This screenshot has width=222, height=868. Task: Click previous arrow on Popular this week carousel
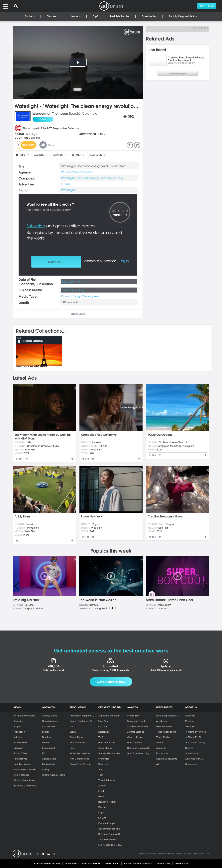(x=17, y=586)
